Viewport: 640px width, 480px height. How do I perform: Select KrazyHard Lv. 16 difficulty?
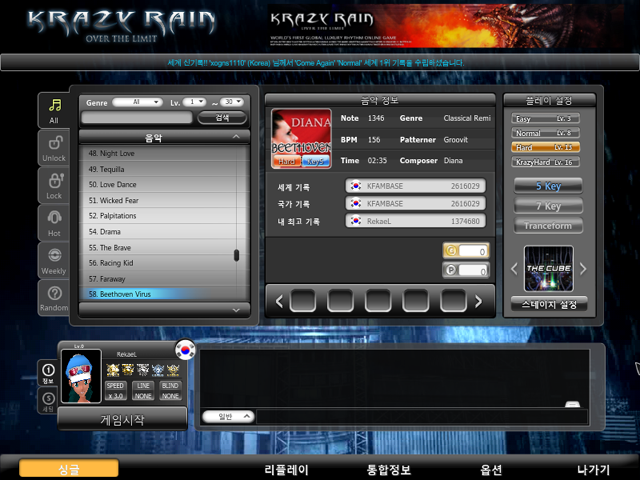pos(545,162)
